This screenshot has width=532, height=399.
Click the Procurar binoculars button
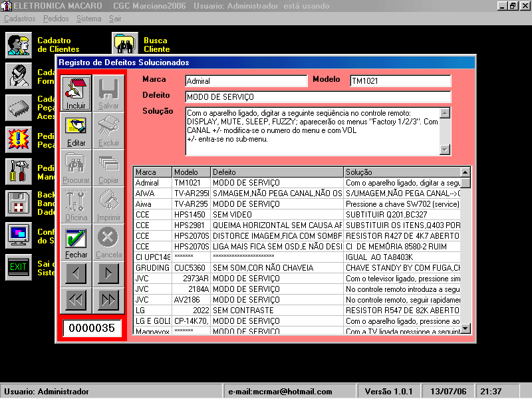coord(76,168)
